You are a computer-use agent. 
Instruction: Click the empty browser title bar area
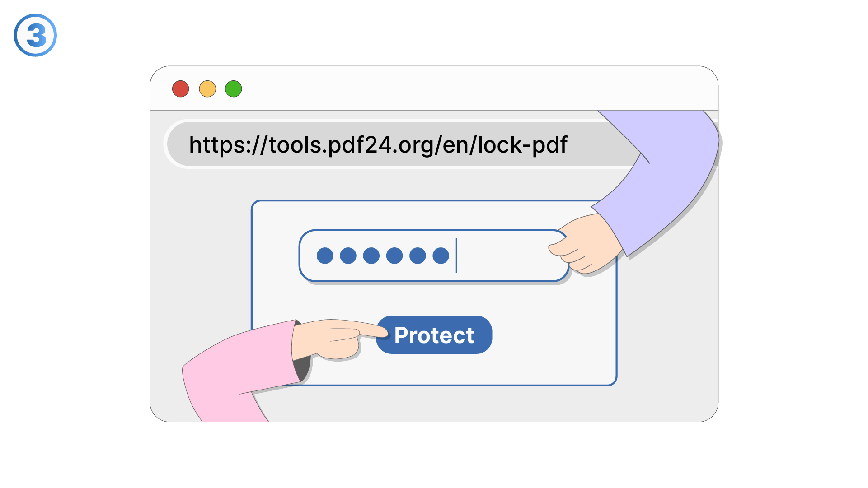click(452, 89)
